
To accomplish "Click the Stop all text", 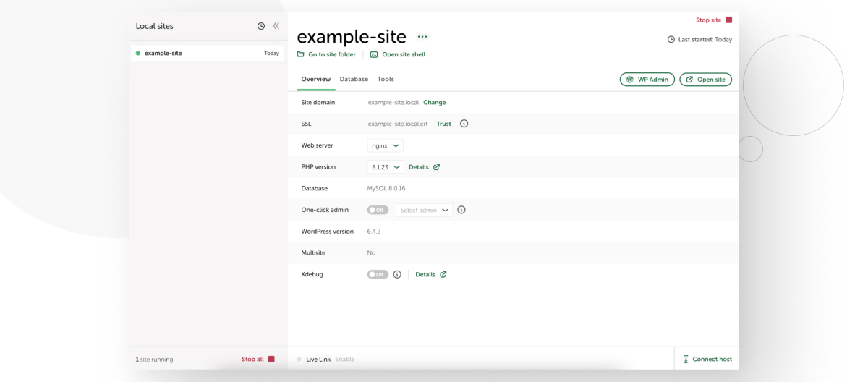I will (x=252, y=359).
